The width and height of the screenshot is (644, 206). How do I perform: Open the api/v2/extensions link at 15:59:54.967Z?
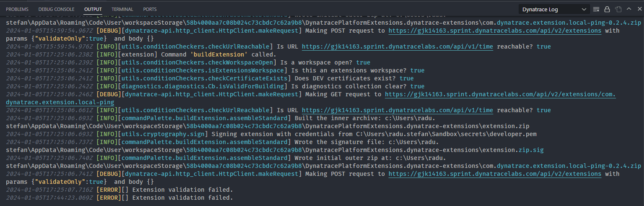(495, 31)
